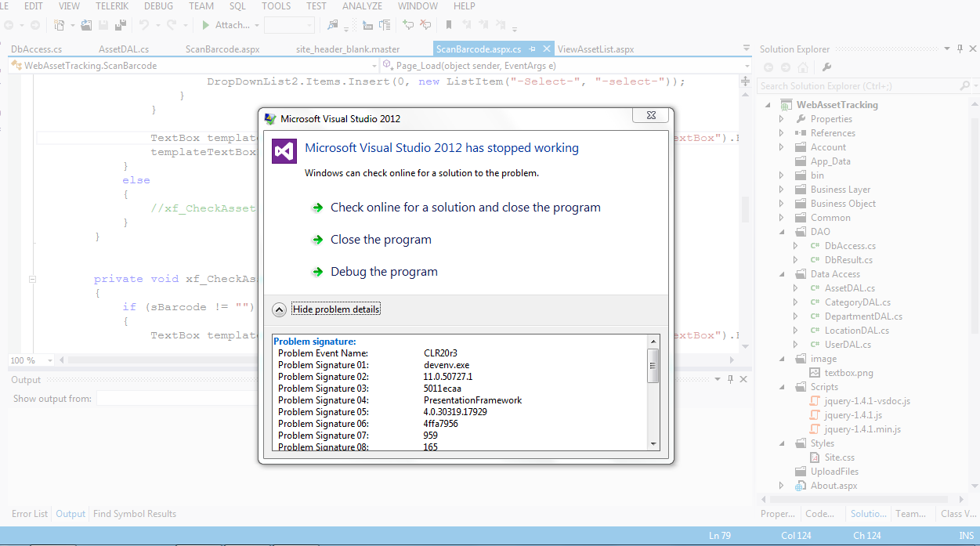The height and width of the screenshot is (546, 980).
Task: Switch to the DbAccess.cs tab
Action: click(36, 49)
